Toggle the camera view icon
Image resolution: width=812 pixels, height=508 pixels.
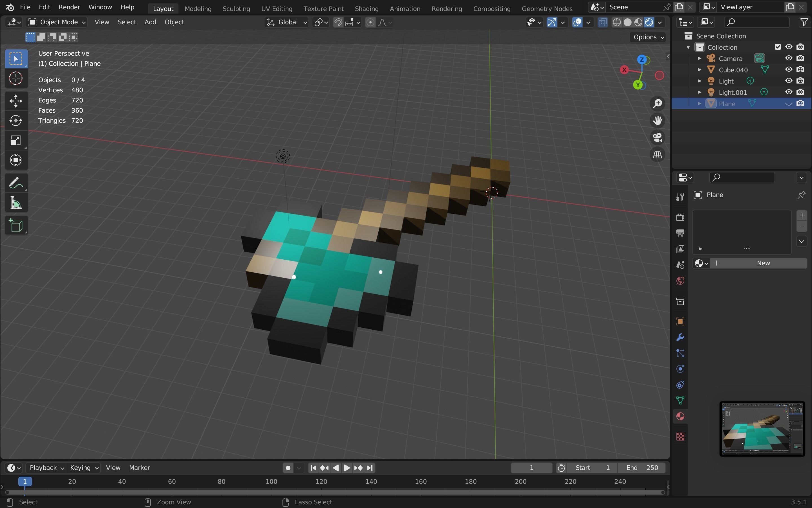[657, 138]
